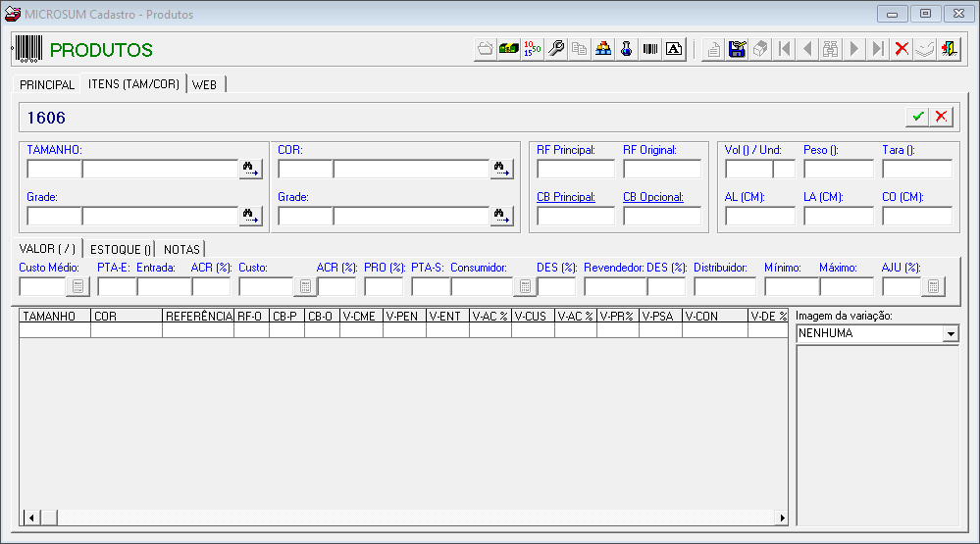Confirm with the green checkmark button
This screenshot has width=980, height=544.
[917, 117]
